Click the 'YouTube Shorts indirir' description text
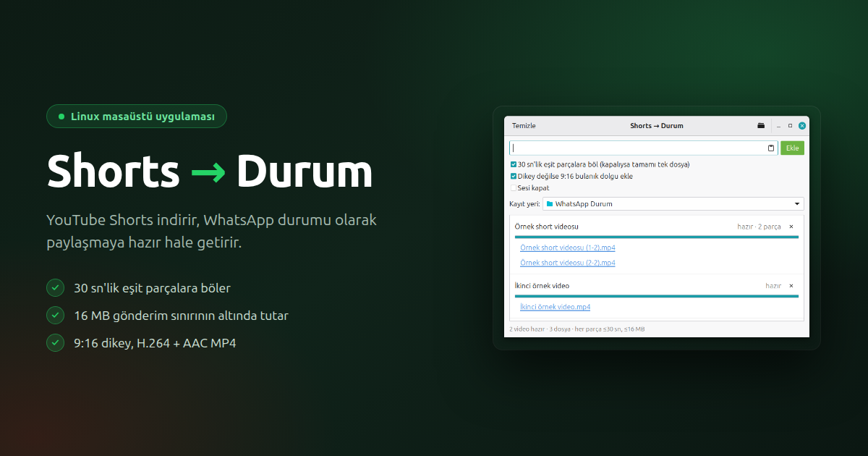 pyautogui.click(x=211, y=231)
